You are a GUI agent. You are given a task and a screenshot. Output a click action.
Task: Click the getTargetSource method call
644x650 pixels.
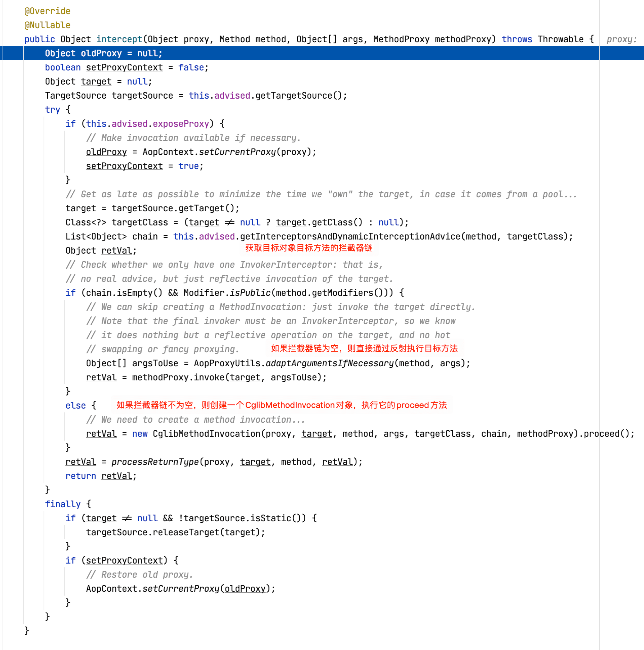coord(293,95)
